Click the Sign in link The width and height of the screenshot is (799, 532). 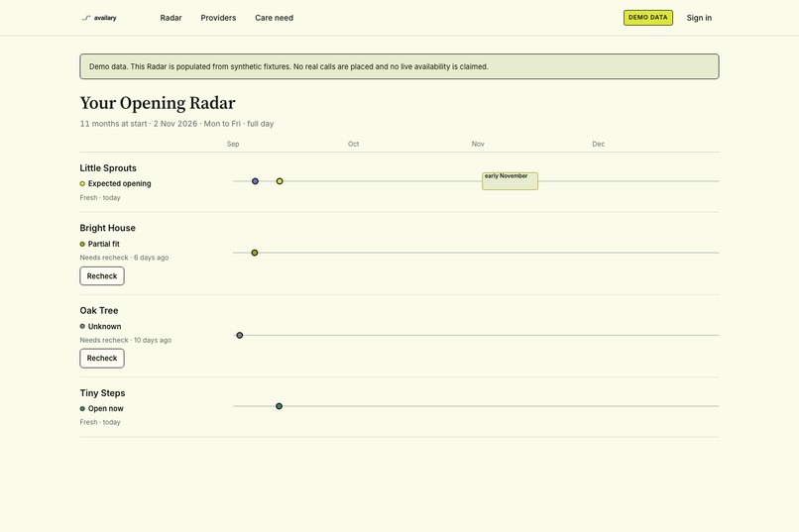[x=699, y=18]
